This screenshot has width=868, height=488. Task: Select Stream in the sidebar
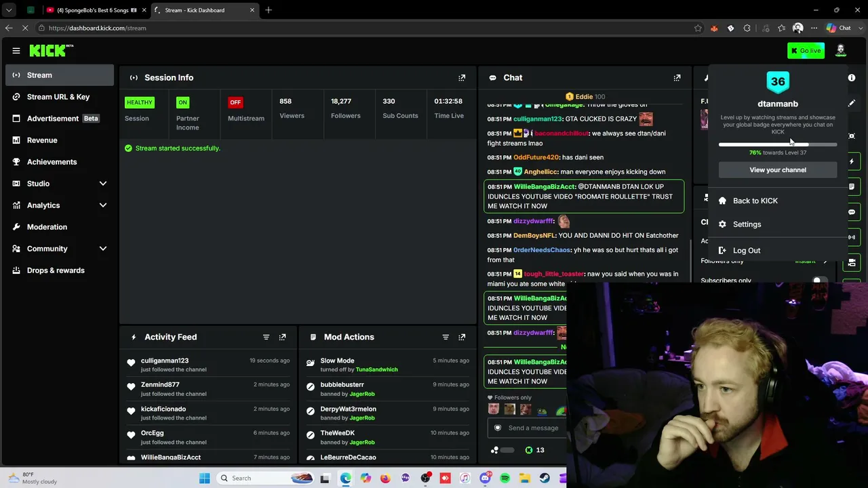(60, 75)
